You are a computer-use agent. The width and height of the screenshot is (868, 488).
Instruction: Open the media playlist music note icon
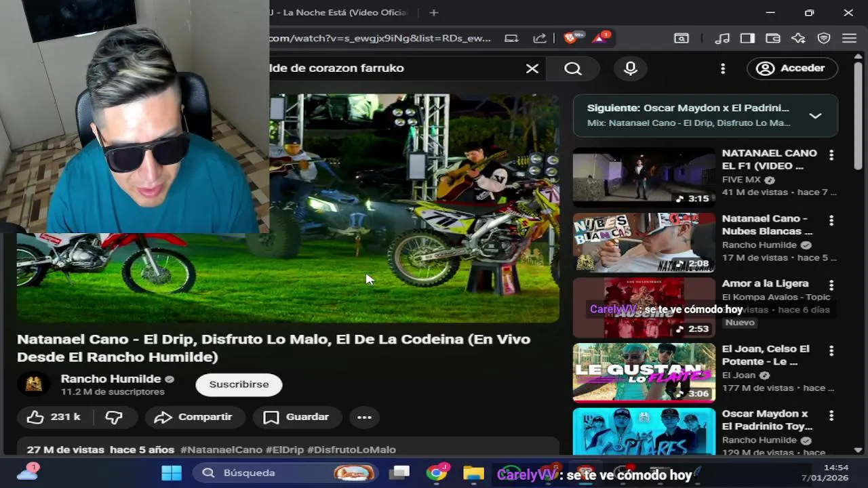click(723, 39)
